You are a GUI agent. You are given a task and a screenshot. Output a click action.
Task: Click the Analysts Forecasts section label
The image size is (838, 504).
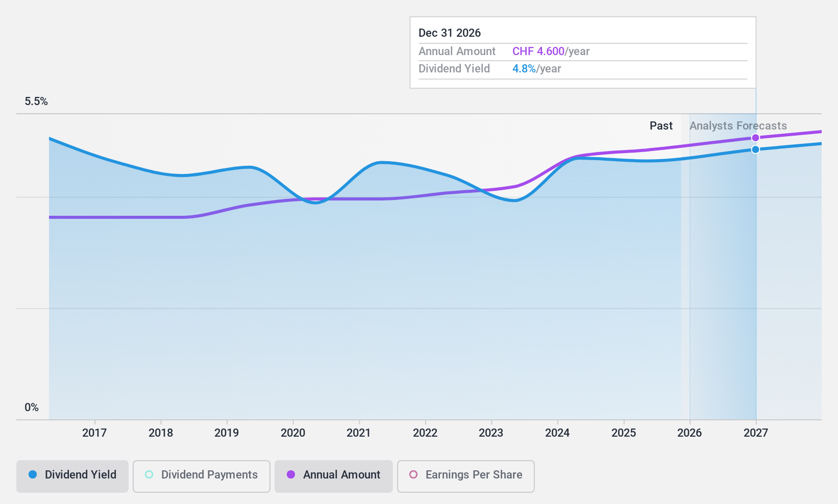737,125
